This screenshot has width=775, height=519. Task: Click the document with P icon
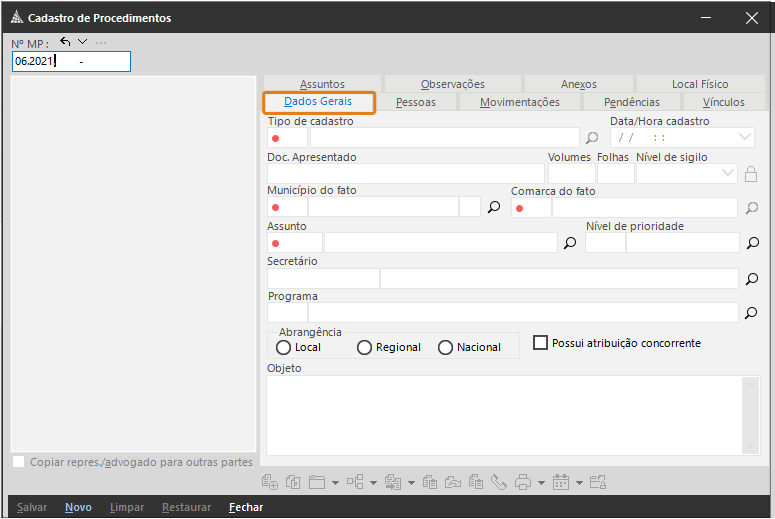pos(293,481)
